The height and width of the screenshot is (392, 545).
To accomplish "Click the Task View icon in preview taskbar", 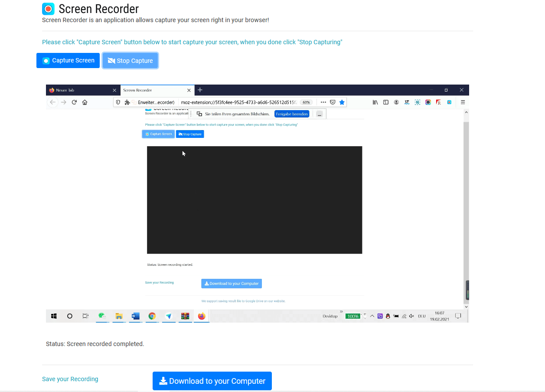I will coord(85,316).
